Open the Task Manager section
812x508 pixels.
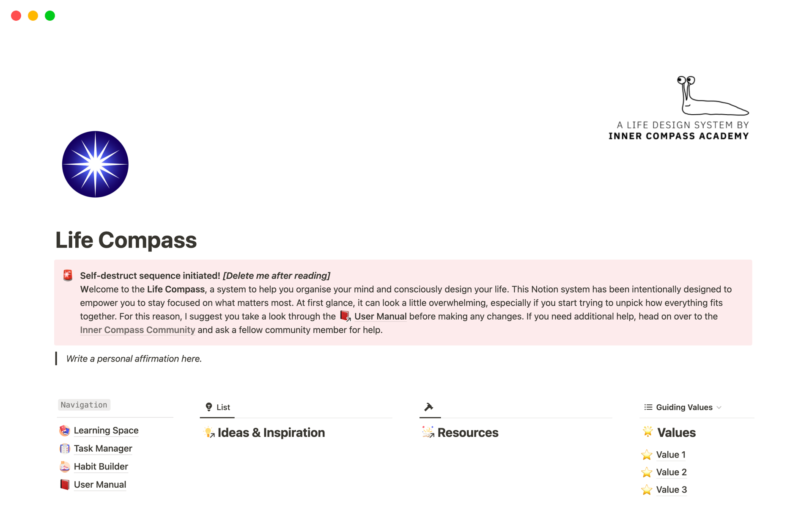click(102, 448)
